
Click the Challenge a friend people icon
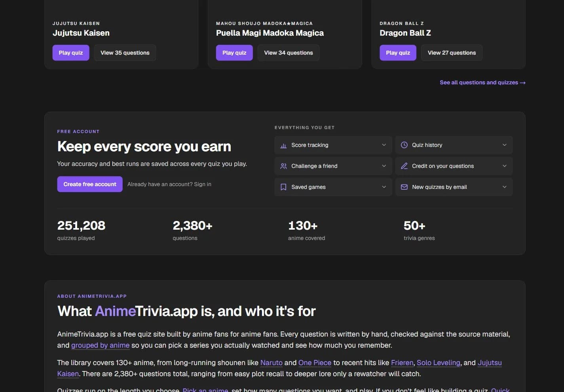point(283,166)
